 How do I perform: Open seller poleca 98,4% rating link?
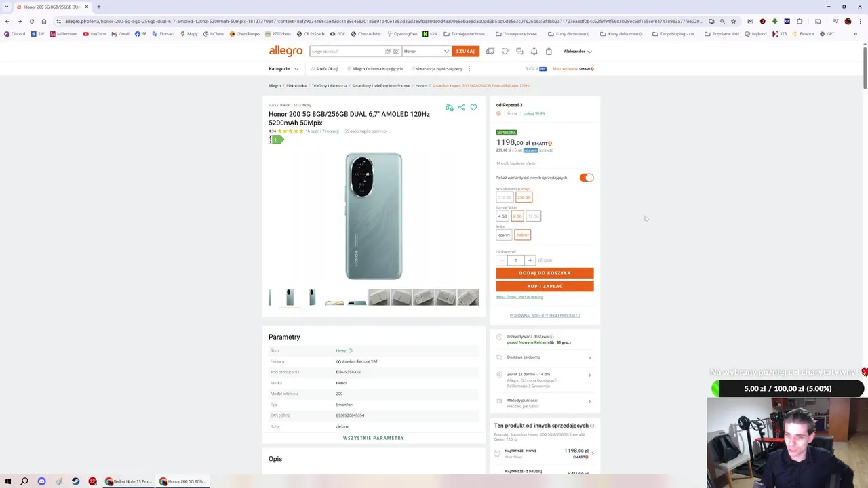coord(534,113)
